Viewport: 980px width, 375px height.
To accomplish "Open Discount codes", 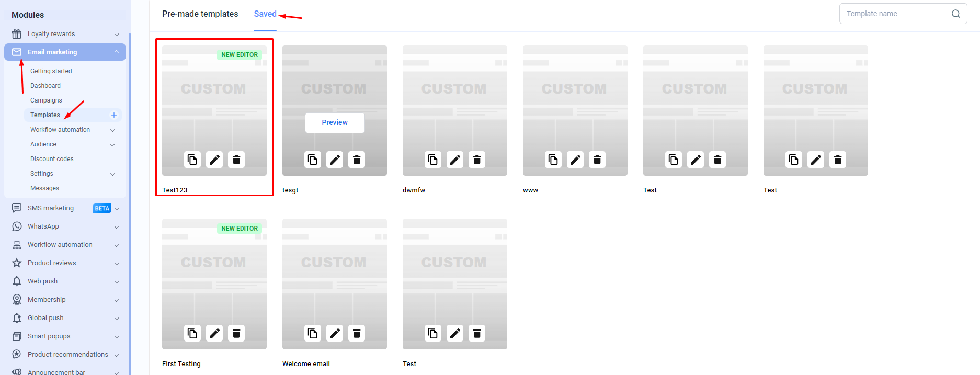I will (x=52, y=159).
